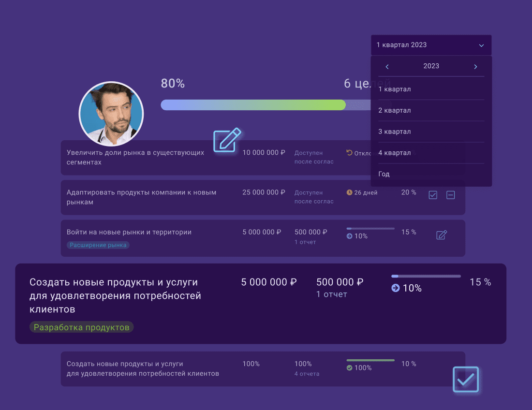Edit the 'Войти на новые рынки' goal
Screen dimensions: 532x410
click(442, 234)
